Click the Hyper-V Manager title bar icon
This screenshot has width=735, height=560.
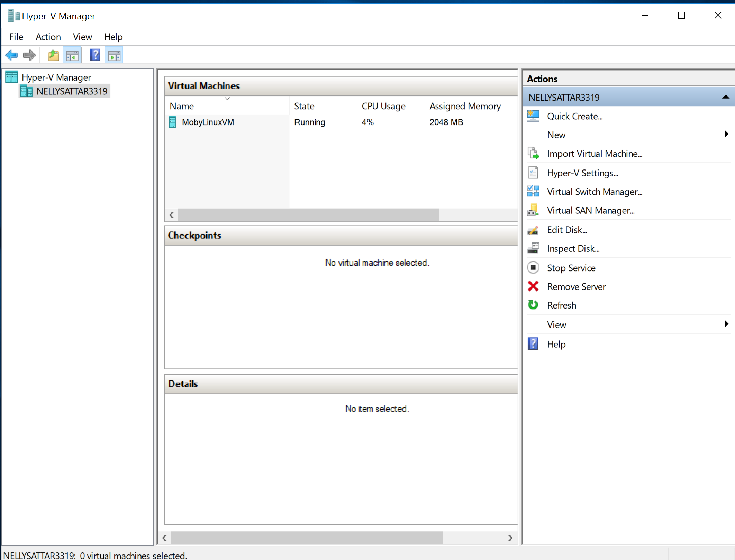(13, 16)
